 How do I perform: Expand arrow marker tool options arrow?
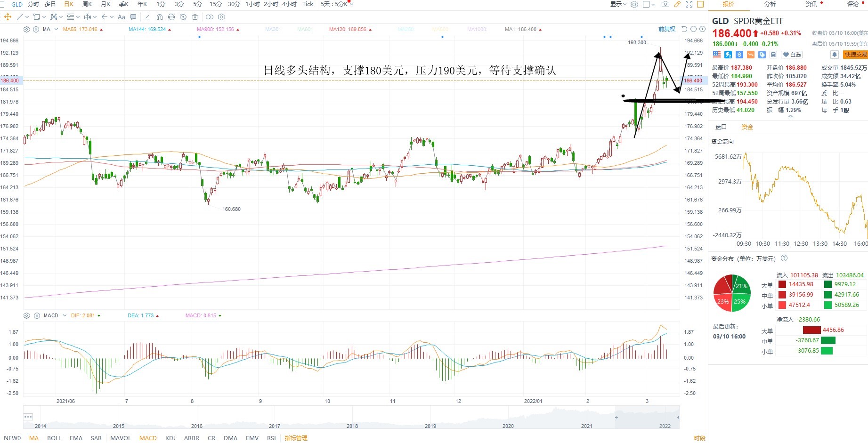(112, 17)
